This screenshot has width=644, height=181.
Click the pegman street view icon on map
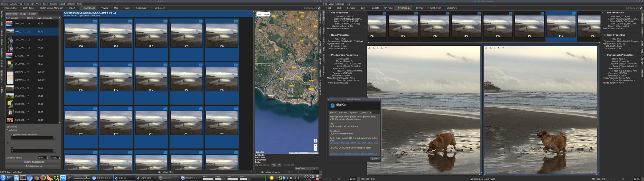(315, 141)
